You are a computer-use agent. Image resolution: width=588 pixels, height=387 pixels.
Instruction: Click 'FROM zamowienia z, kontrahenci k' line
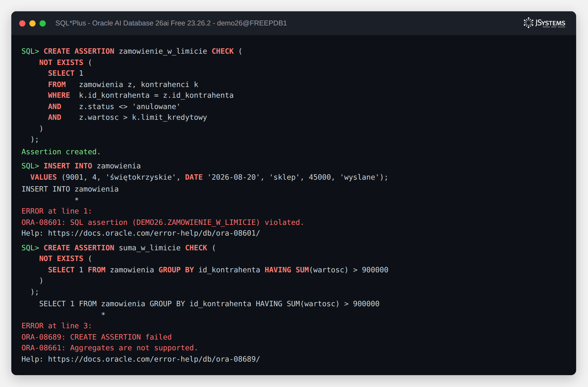123,85
